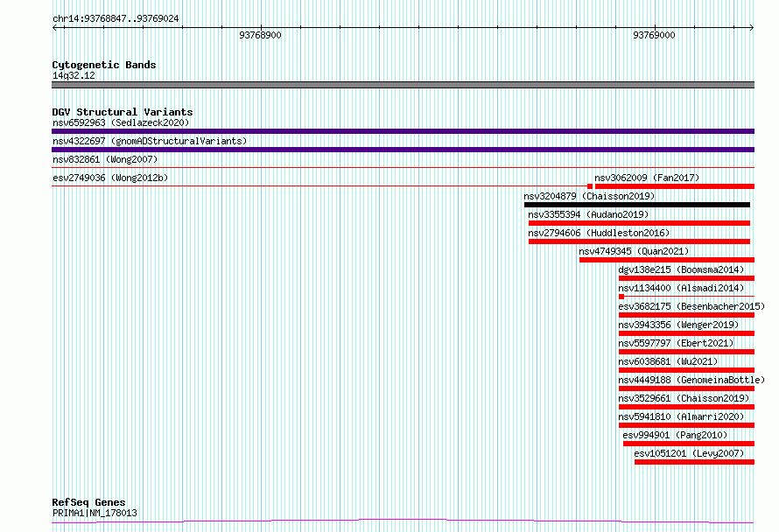The image size is (779, 532).
Task: Click dgv138e215 (Boomsma2014) label
Action: click(681, 269)
